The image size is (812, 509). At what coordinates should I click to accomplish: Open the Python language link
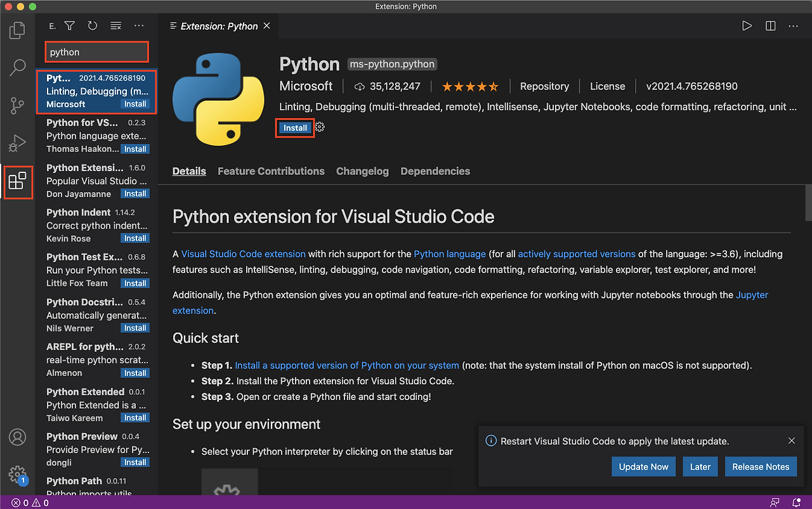point(450,254)
